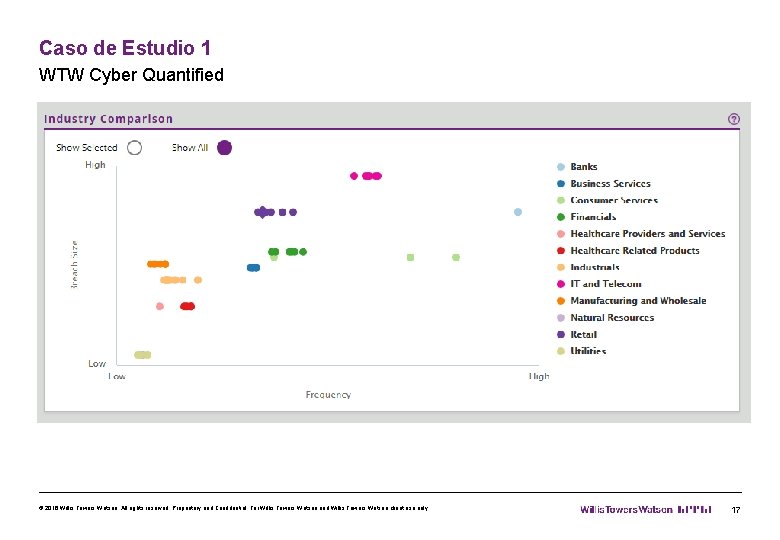Viewport: 780px width, 540px height.
Task: Toggle Business Services legend entry
Action: [x=603, y=183]
